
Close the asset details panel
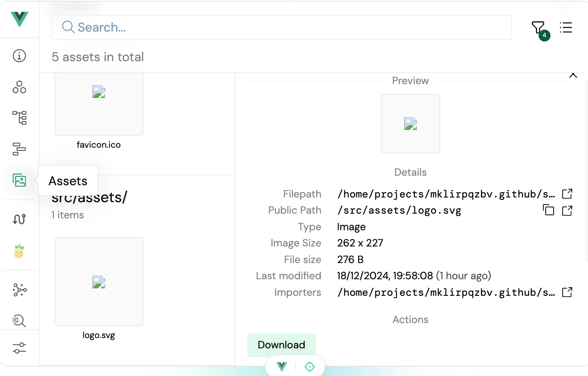573,75
